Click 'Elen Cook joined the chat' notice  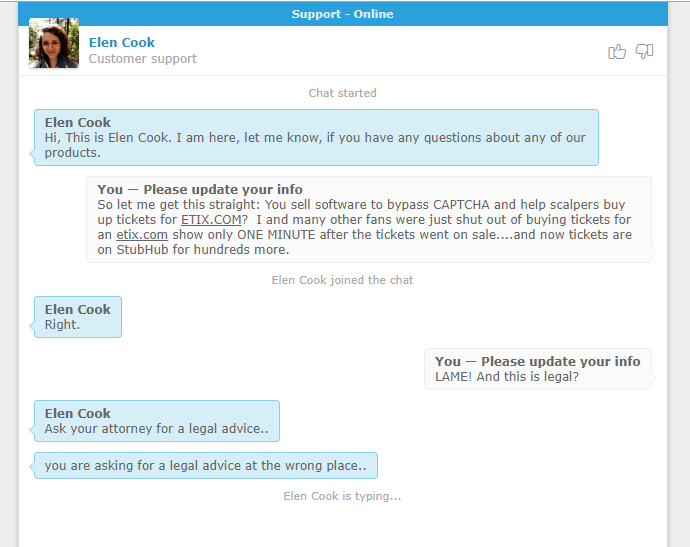342,280
